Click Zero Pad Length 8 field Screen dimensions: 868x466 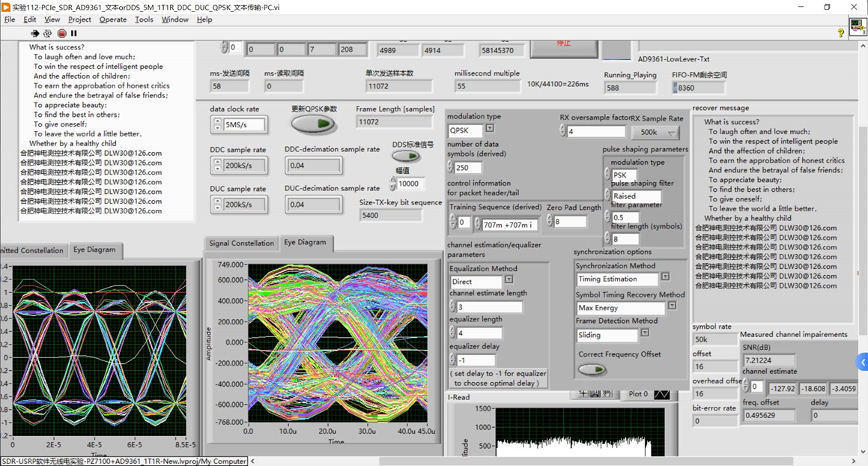coord(570,221)
